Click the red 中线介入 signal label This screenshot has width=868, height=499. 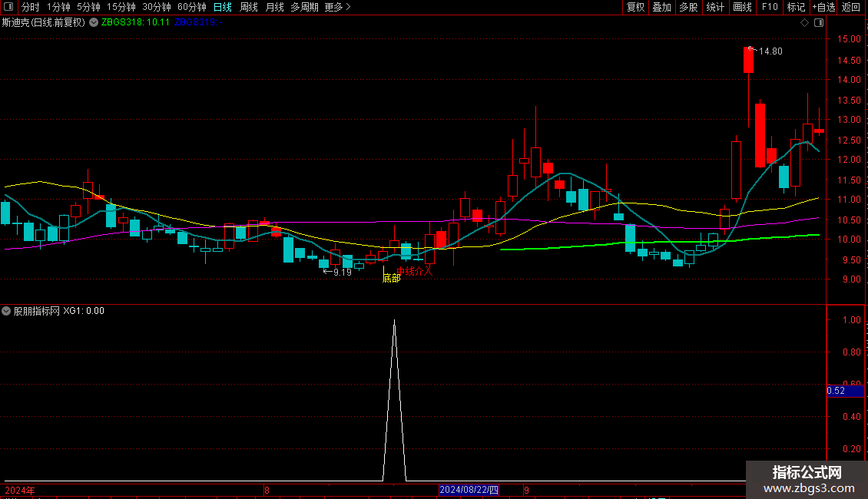point(414,271)
